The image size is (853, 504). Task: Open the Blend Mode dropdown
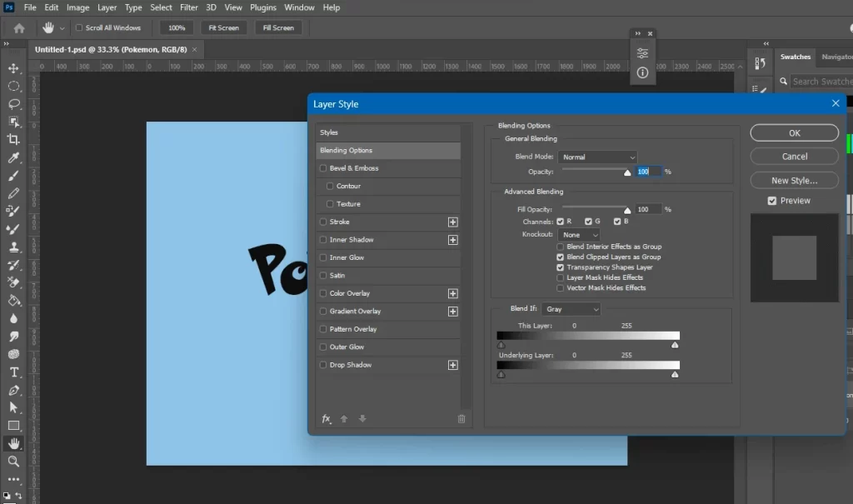pos(598,157)
